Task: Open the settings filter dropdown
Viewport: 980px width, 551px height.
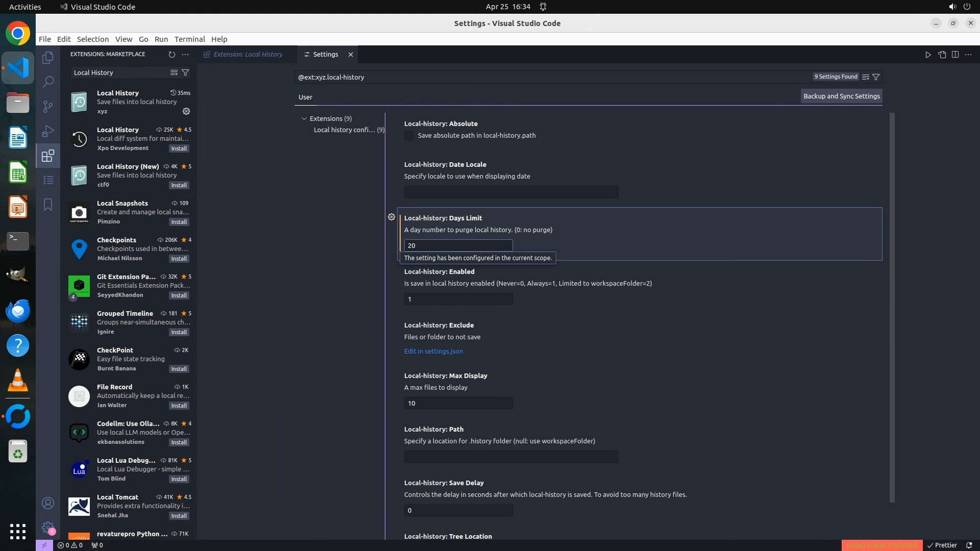Action: [876, 77]
